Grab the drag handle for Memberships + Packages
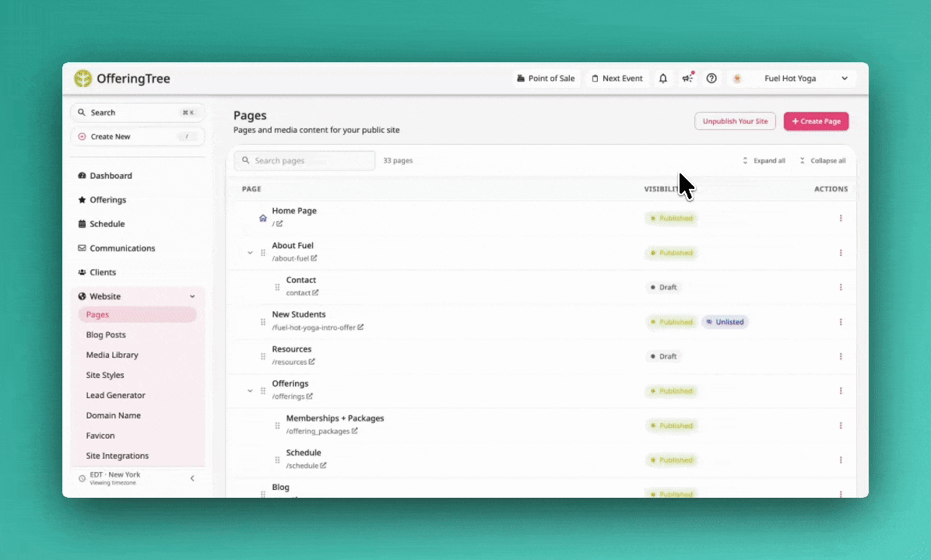This screenshot has width=931, height=560. (277, 425)
